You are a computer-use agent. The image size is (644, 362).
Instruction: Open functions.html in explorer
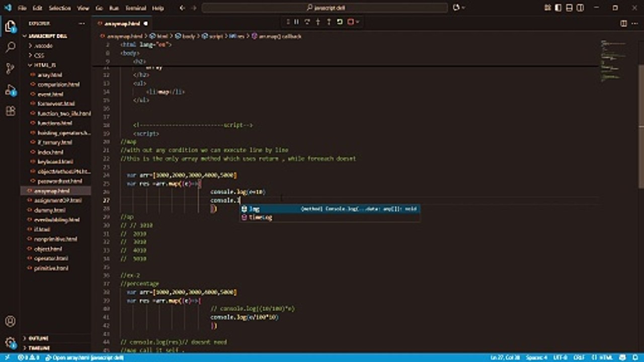click(55, 123)
